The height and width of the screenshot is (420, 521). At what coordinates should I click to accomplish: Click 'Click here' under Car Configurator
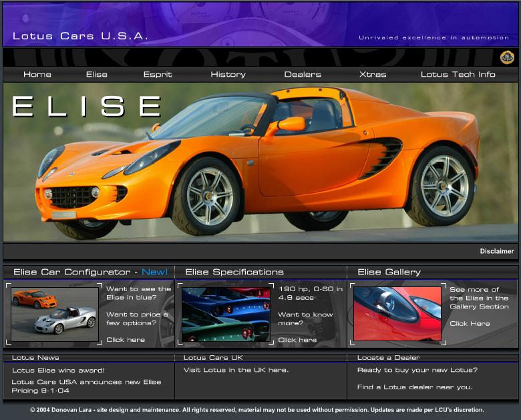click(x=126, y=340)
